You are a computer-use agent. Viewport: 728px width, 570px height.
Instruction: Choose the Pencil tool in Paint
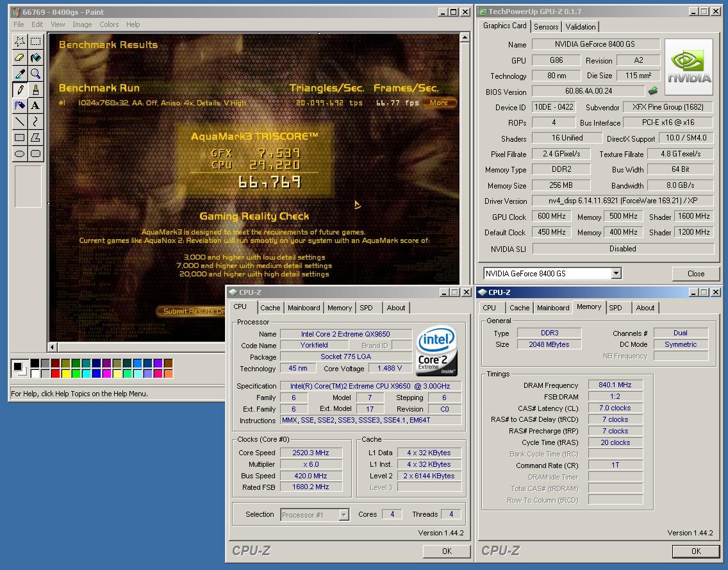coord(19,90)
